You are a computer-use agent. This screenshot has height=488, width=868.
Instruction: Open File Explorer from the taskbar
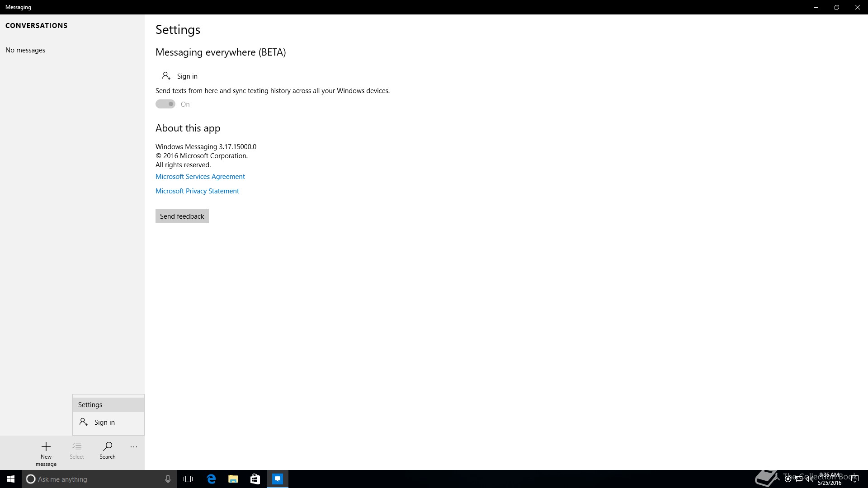233,479
